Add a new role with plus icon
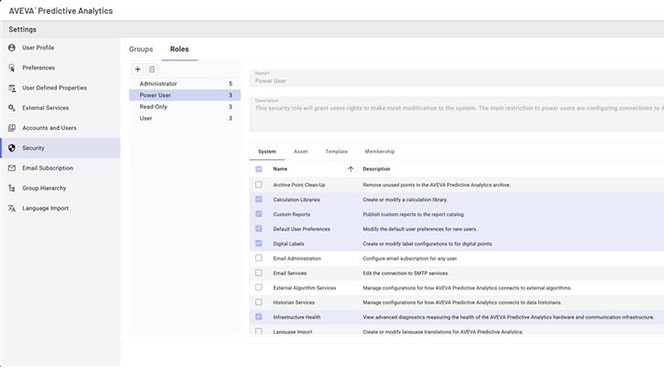The width and height of the screenshot is (664, 373). click(x=138, y=69)
